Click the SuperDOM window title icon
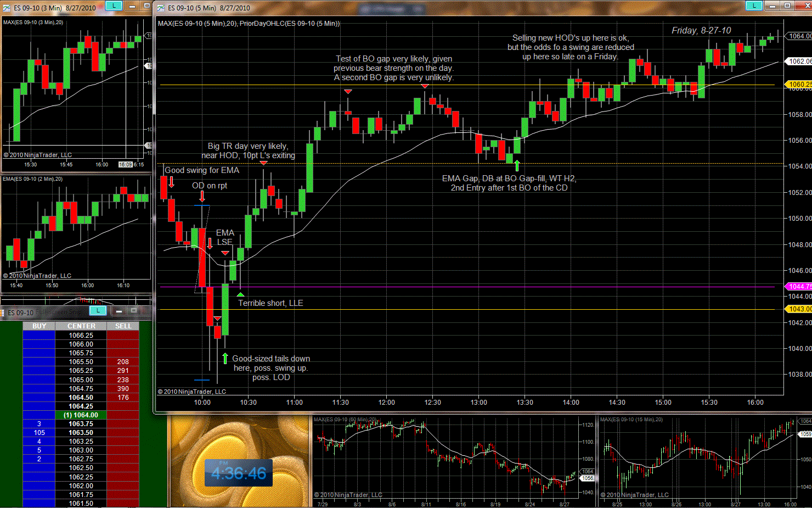The image size is (812, 508). pos(3,312)
